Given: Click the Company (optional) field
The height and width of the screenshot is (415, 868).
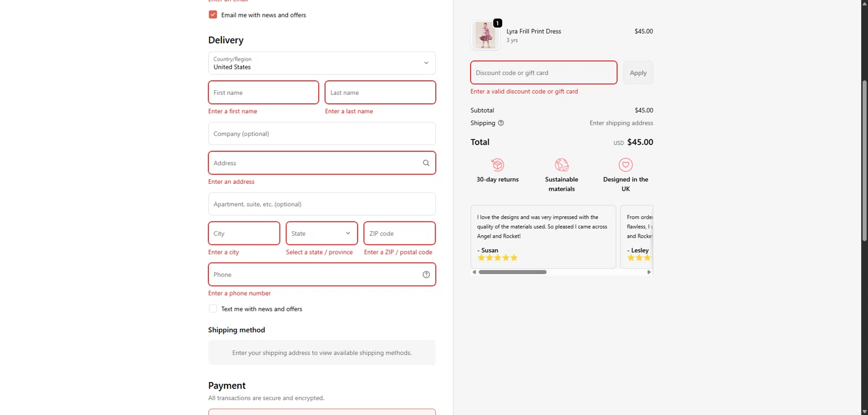Looking at the screenshot, I should coord(322,134).
